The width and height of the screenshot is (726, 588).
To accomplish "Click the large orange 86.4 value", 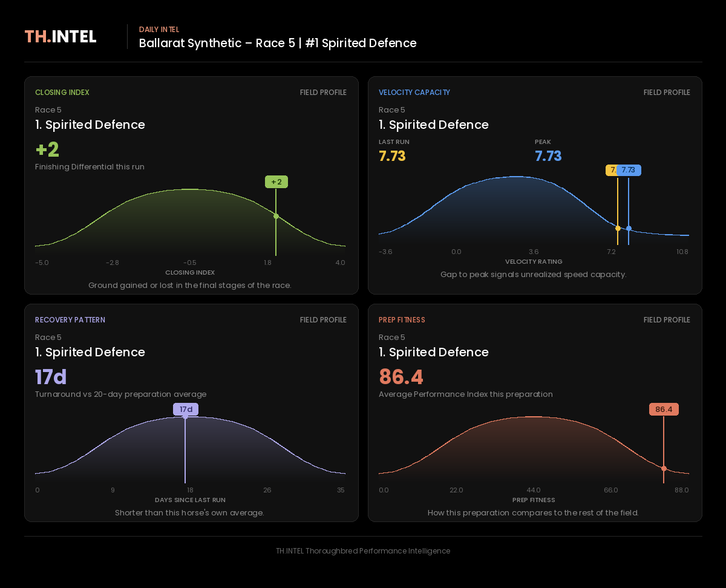I will pyautogui.click(x=401, y=377).
